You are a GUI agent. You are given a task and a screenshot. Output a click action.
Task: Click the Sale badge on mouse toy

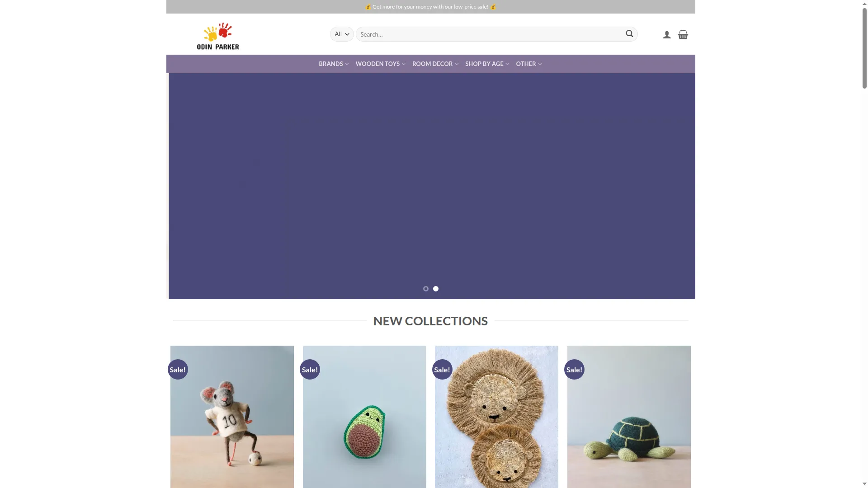[178, 370]
